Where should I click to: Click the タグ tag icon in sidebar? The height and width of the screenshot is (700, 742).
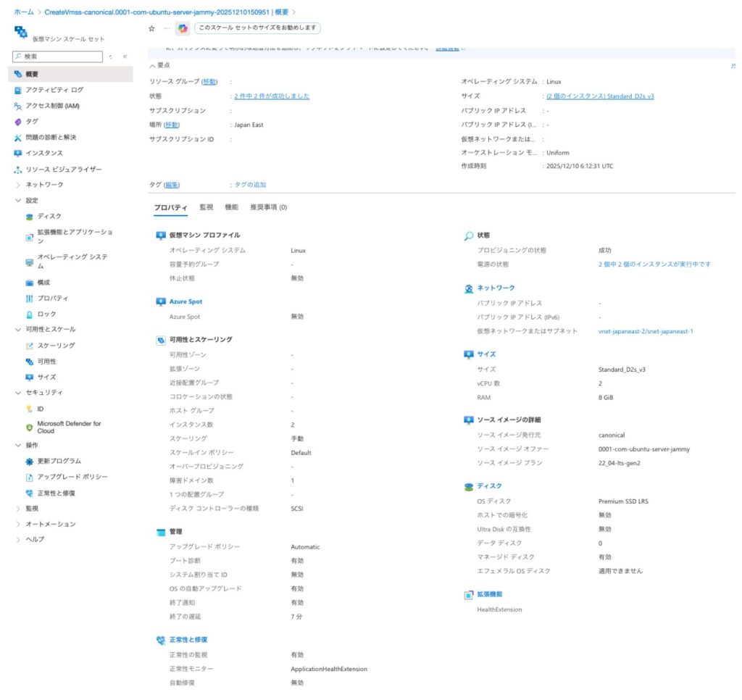click(18, 122)
